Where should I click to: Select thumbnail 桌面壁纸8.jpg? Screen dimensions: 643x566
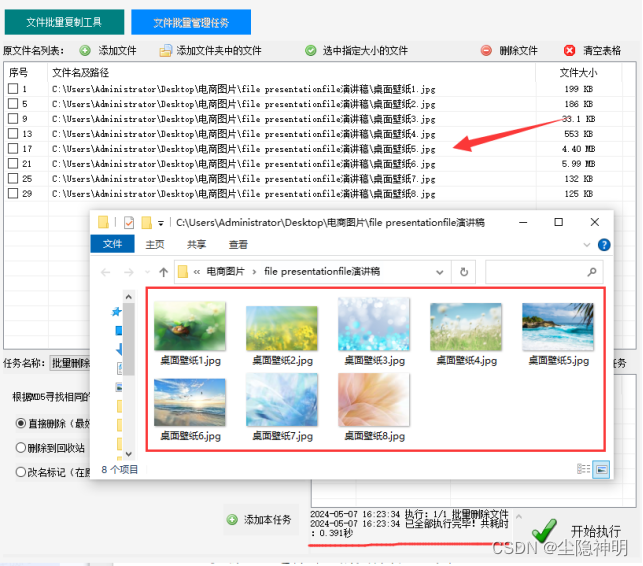click(374, 407)
